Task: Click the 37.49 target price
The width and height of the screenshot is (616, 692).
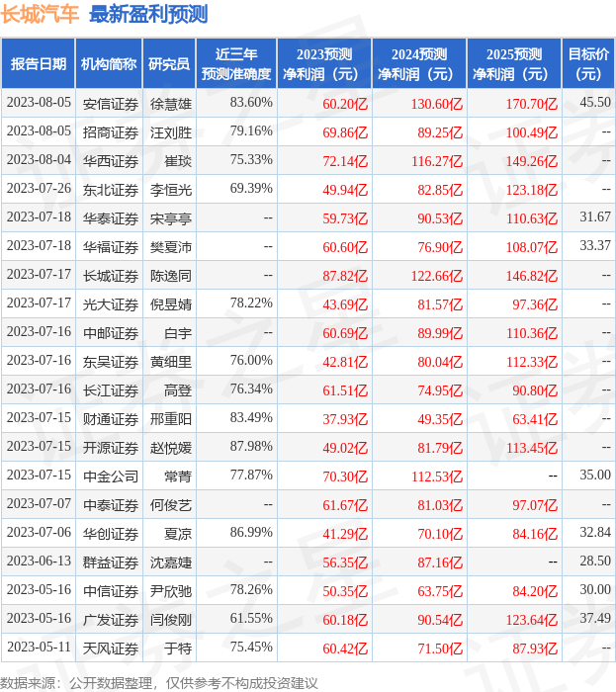Action: tap(595, 618)
